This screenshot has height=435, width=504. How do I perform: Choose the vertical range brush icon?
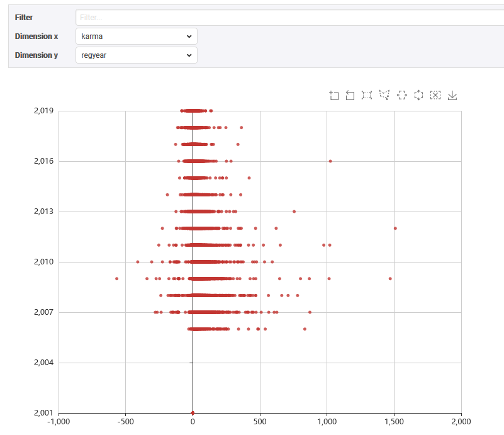[418, 95]
